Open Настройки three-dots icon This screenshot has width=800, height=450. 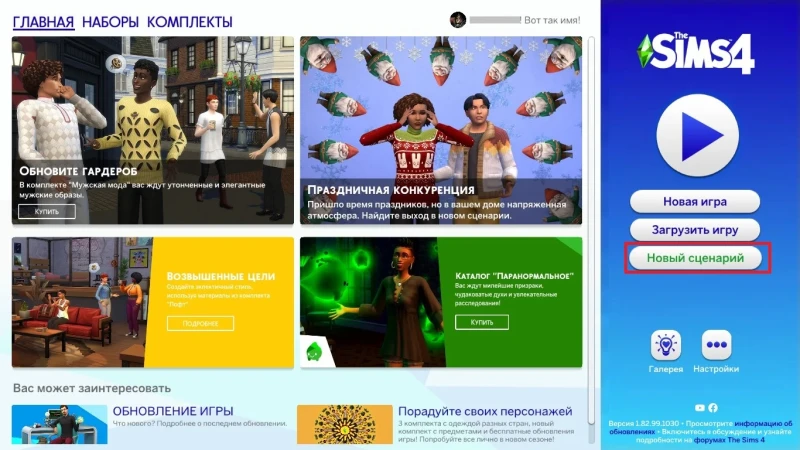(x=716, y=345)
